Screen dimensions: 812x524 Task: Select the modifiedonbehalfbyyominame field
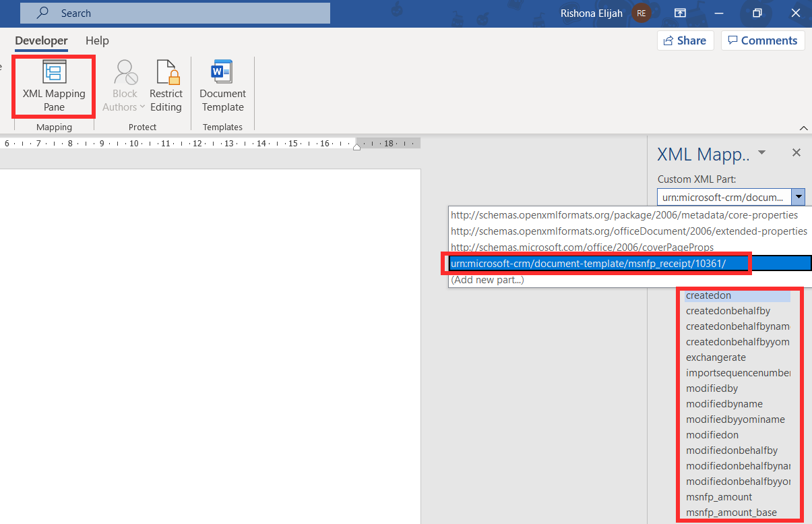[x=737, y=482]
